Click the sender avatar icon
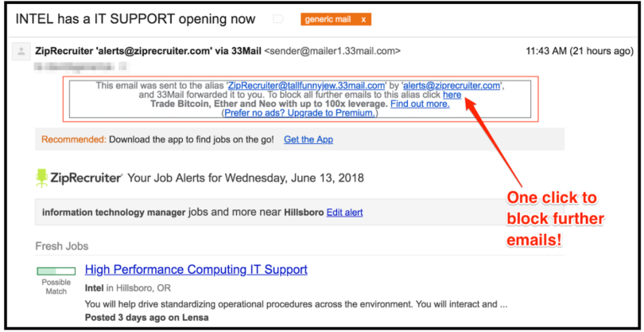The width and height of the screenshot is (644, 332). (20, 52)
